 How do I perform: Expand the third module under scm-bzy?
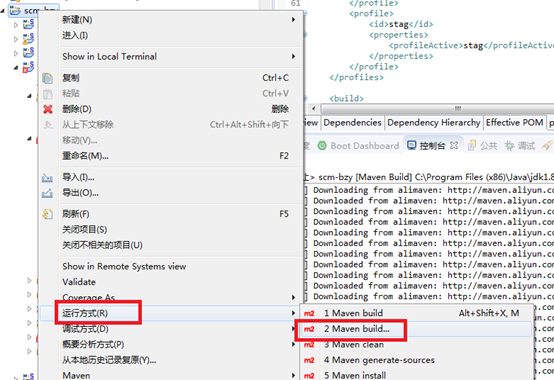[16, 53]
